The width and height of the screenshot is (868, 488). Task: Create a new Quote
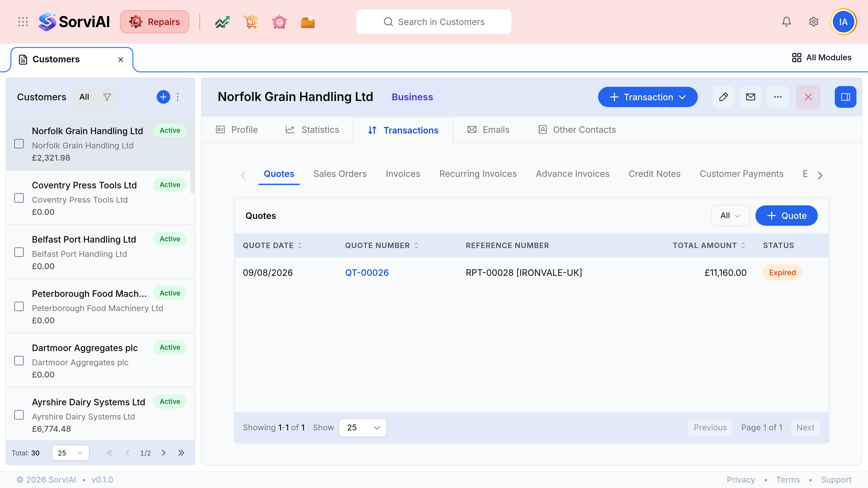pos(786,216)
